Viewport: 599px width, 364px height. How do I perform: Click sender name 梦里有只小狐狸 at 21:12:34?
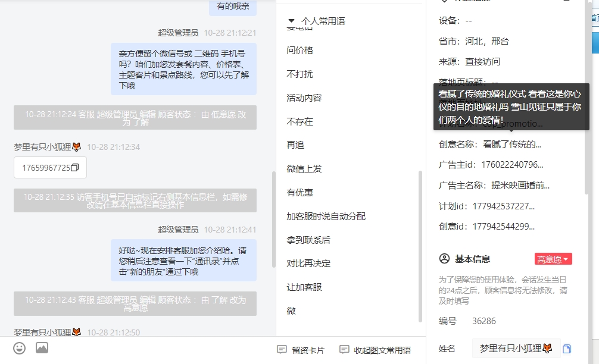(48, 147)
